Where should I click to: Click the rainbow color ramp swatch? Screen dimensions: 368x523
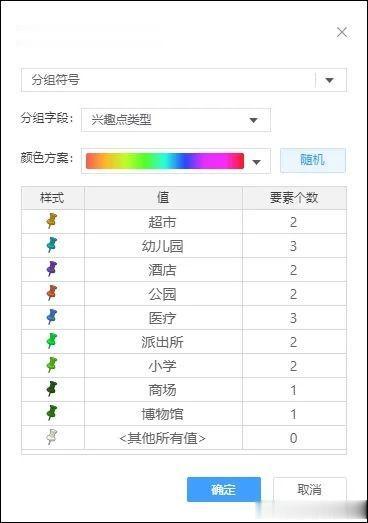click(x=165, y=161)
